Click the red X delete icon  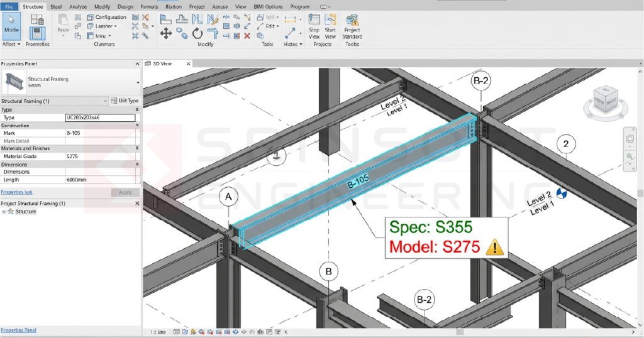[x=247, y=36]
